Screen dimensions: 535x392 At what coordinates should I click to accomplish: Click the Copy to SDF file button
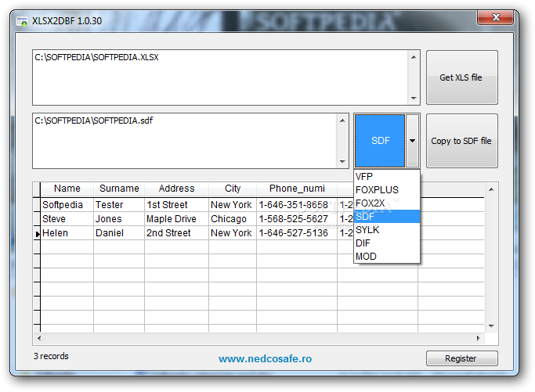coord(461,140)
